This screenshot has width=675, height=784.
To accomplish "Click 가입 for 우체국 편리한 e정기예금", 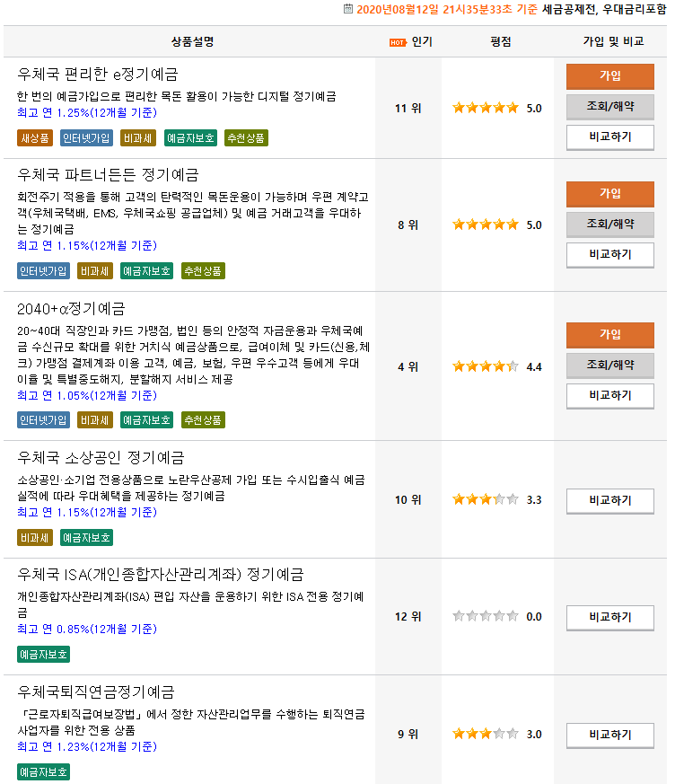I will (x=610, y=76).
